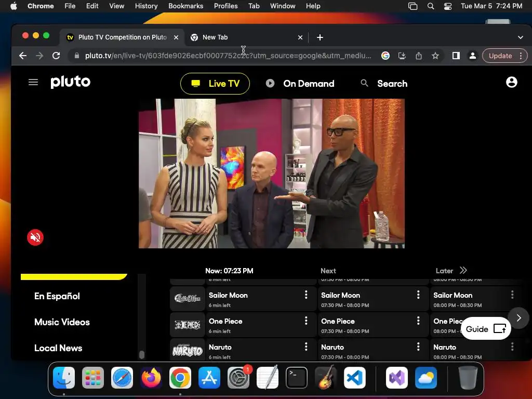
Task: Switch to Live TV
Action: tap(215, 84)
